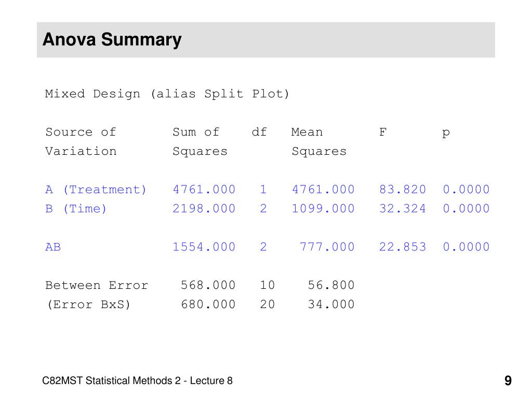The width and height of the screenshot is (532, 399).
Task: Select the 'p' column header
Action: point(446,133)
